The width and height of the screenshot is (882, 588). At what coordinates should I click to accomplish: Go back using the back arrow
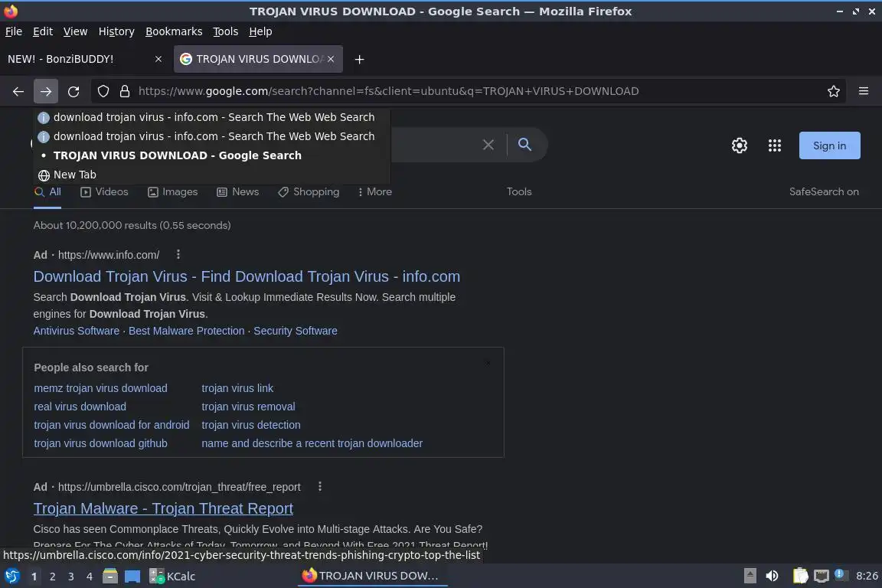tap(18, 91)
